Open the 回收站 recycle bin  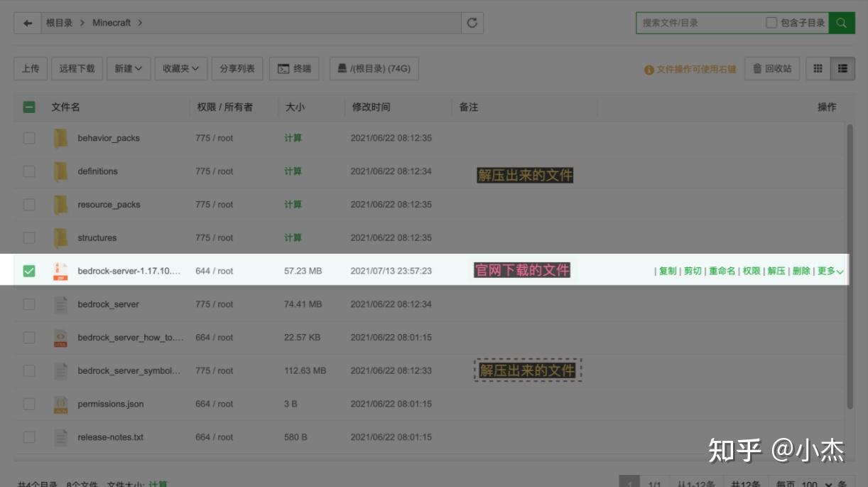771,68
